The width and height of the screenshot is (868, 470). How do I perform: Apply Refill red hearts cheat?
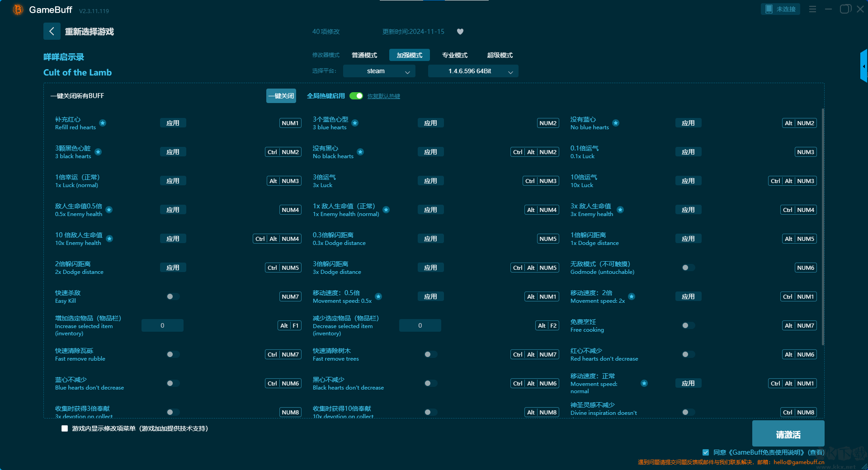pyautogui.click(x=173, y=123)
